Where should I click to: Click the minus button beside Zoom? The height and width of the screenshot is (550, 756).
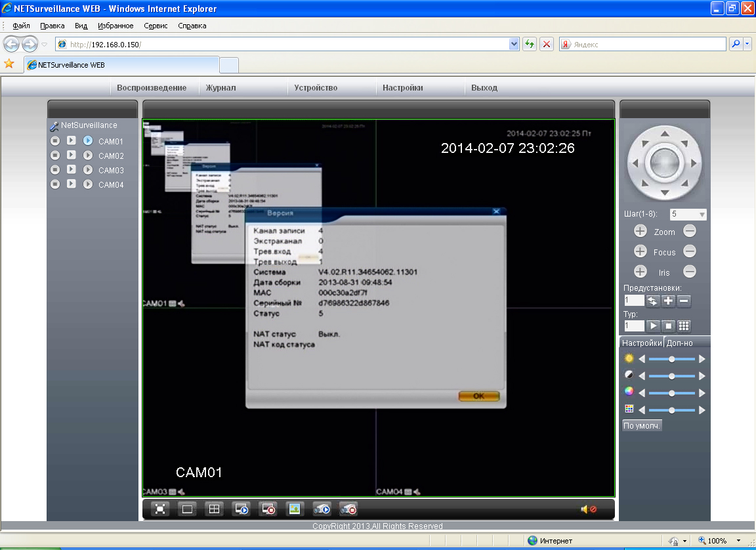pyautogui.click(x=690, y=232)
